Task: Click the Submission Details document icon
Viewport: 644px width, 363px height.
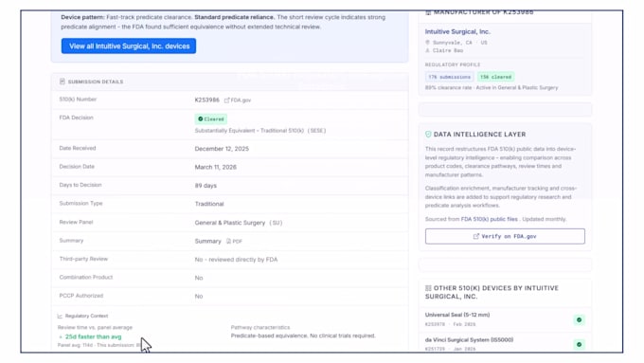Action: click(x=62, y=82)
